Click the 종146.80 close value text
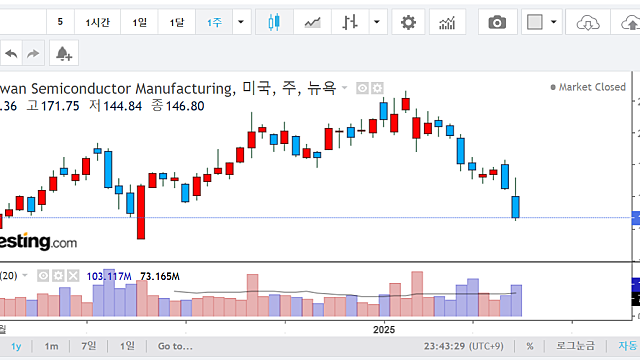Viewport: 640px width, 360px height. tap(178, 106)
